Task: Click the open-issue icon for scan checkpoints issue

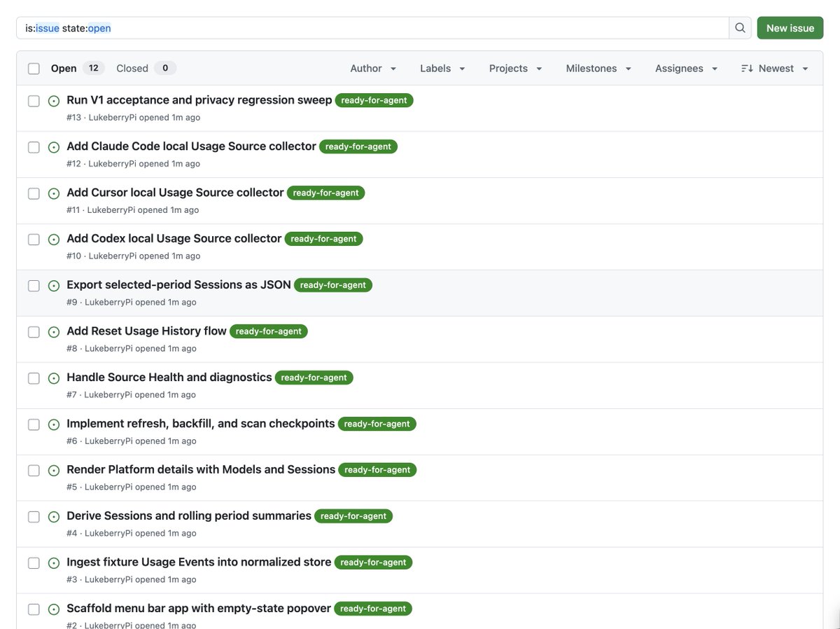Action: click(x=54, y=424)
